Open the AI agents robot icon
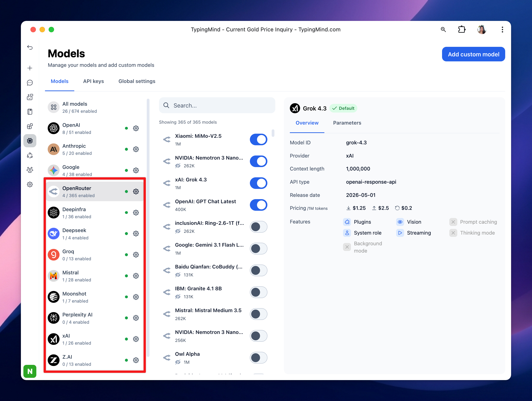Image resolution: width=532 pixels, height=401 pixels. (x=30, y=97)
